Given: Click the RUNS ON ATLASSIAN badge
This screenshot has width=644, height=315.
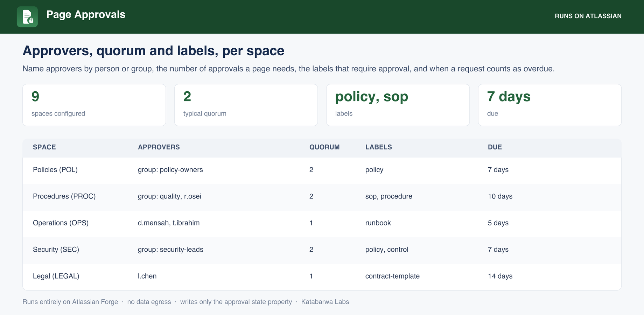Looking at the screenshot, I should 588,16.
